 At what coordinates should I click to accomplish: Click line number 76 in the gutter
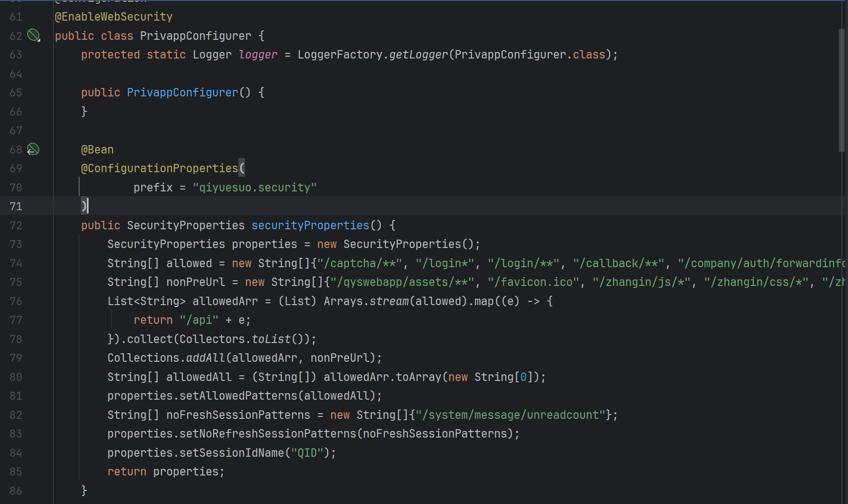16,301
